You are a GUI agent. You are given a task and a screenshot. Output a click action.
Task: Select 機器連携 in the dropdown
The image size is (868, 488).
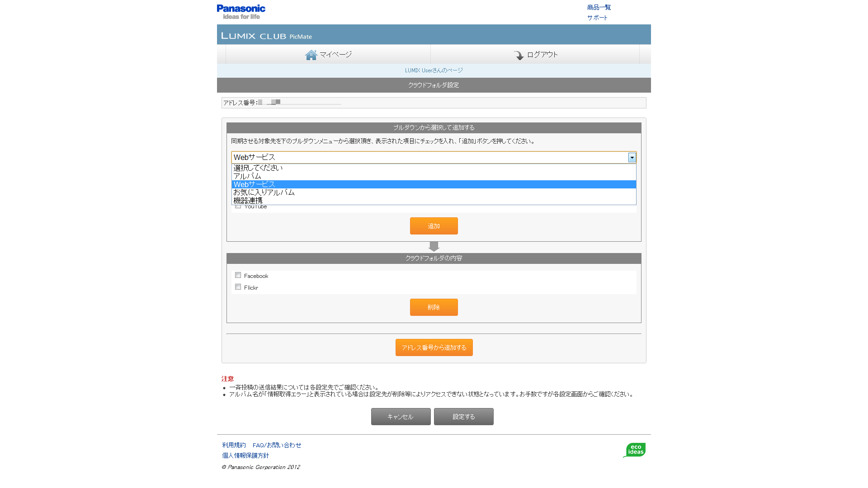pyautogui.click(x=248, y=200)
